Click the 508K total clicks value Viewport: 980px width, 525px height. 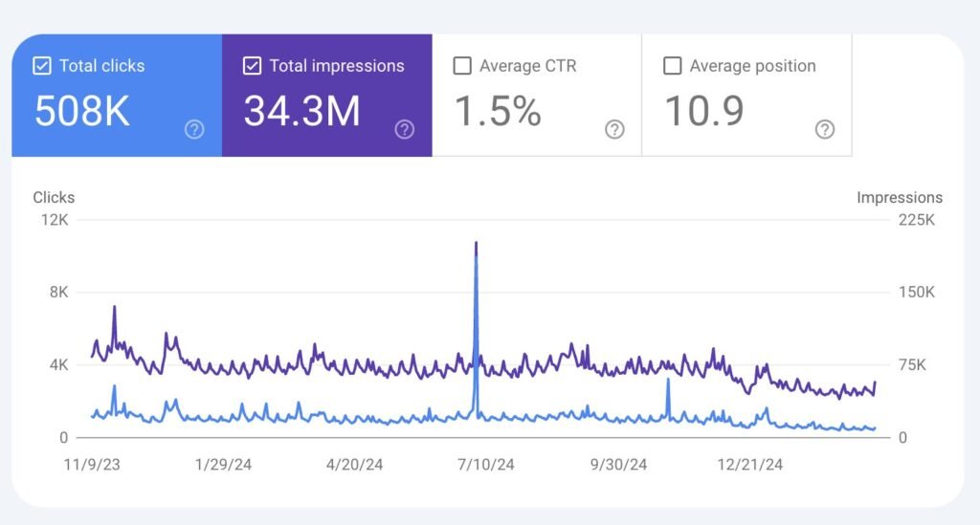click(x=82, y=112)
